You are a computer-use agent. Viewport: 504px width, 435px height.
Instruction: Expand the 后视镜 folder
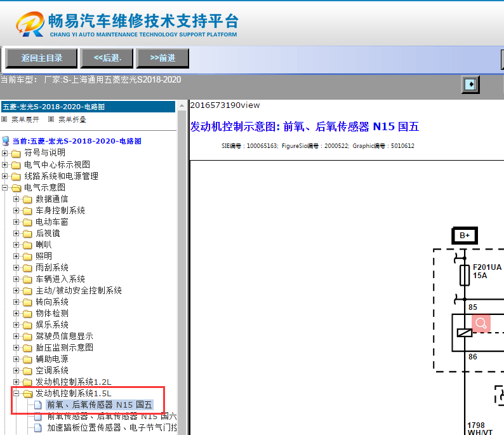click(x=16, y=233)
